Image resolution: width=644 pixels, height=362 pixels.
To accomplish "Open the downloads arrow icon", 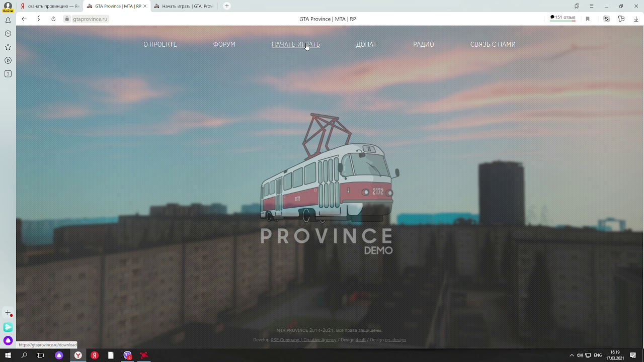I will pyautogui.click(x=636, y=19).
